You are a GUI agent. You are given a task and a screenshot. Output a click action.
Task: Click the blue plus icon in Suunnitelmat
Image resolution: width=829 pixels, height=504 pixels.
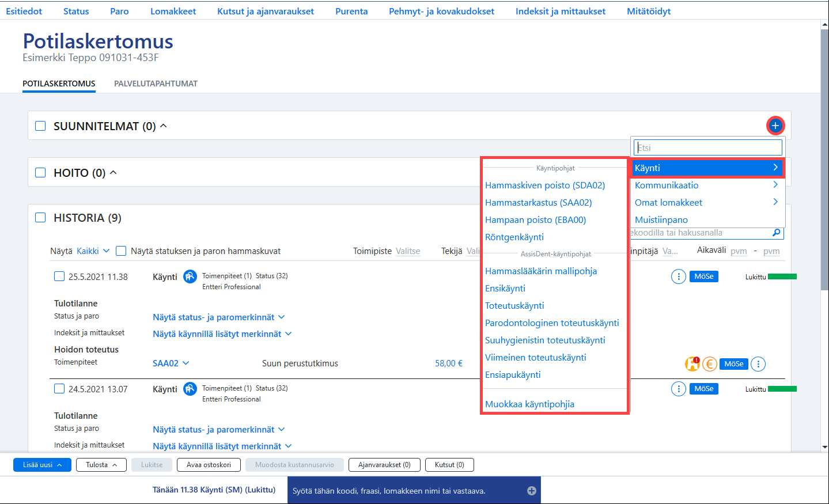[775, 126]
